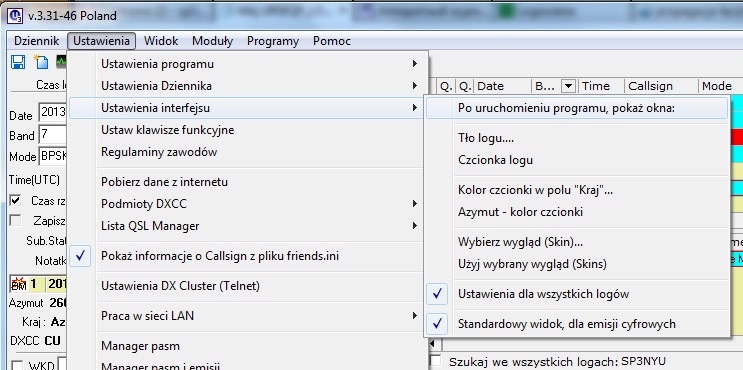The image size is (743, 370).
Task: Close the open Ustawienia menu
Action: [x=101, y=41]
